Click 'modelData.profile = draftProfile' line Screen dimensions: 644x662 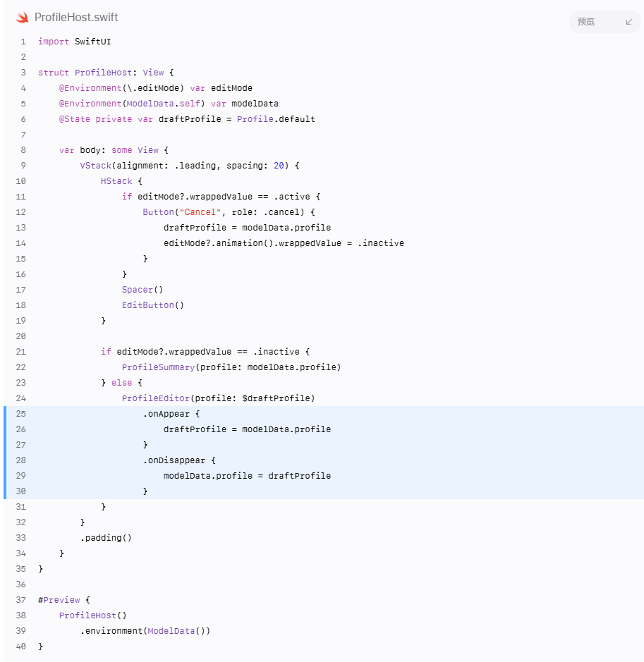coord(247,476)
